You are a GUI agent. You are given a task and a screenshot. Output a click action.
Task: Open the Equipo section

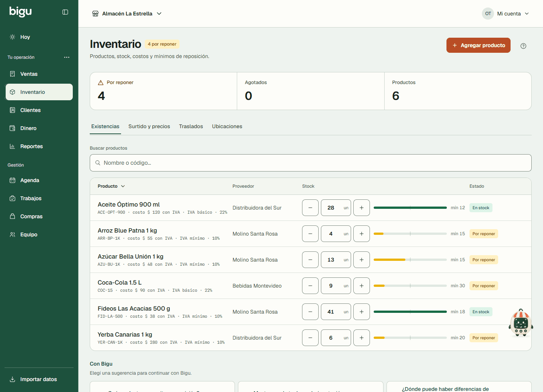coord(39,234)
